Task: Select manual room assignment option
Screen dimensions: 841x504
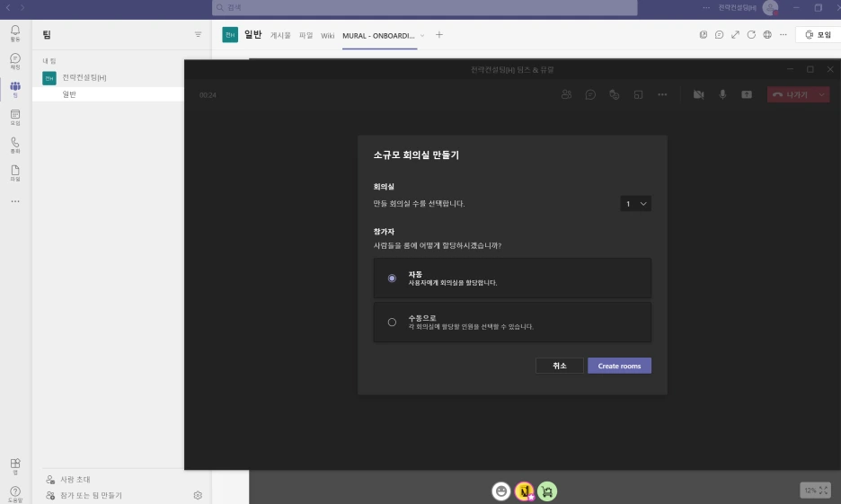Action: click(x=512, y=323)
